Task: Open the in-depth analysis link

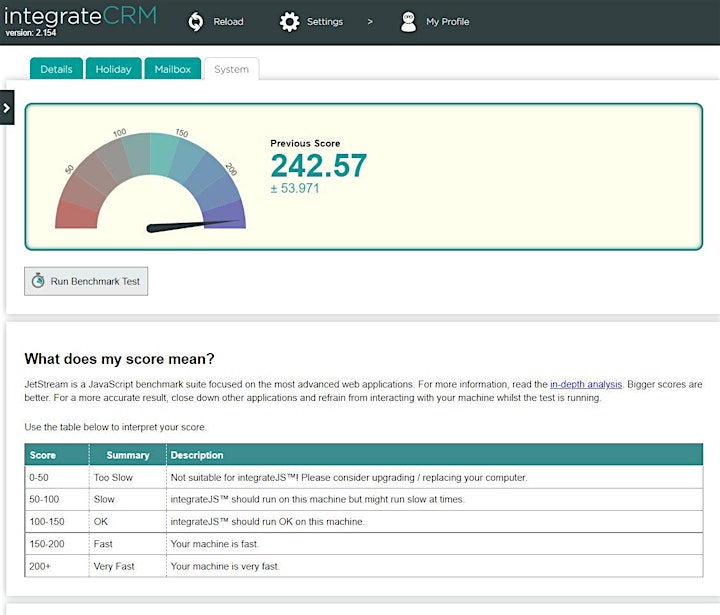Action: tap(586, 384)
